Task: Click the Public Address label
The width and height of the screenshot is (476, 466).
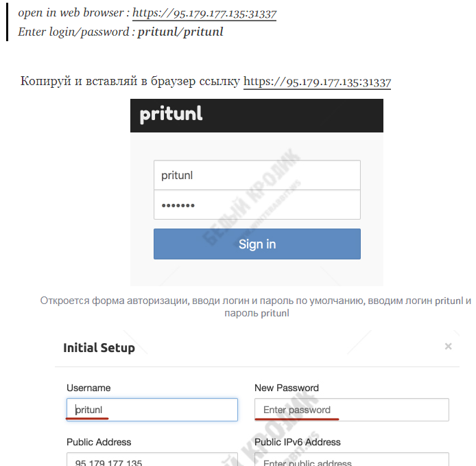Action: [99, 442]
